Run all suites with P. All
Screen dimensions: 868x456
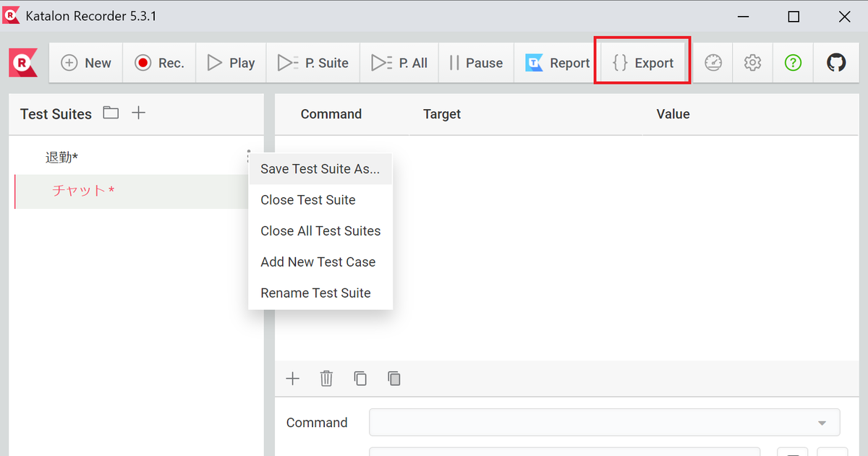click(399, 63)
